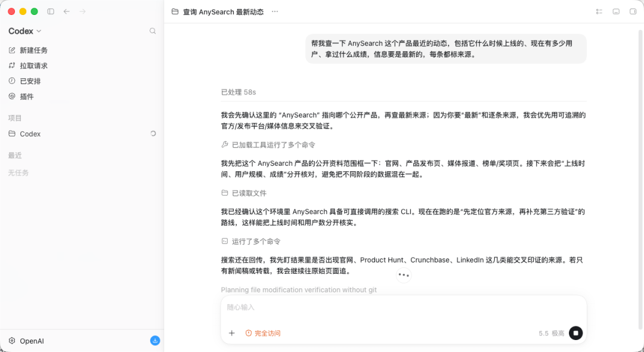Click the sidebar search magnifier icon
The height and width of the screenshot is (352, 644).
click(153, 31)
